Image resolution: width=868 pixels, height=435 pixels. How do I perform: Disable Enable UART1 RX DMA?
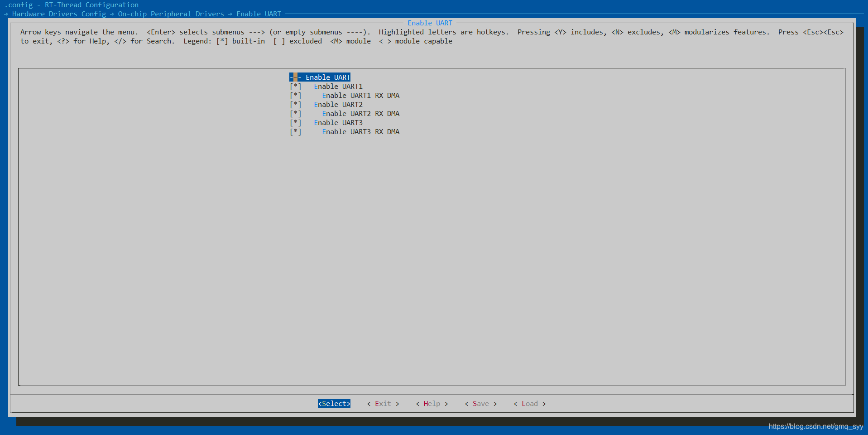tap(295, 95)
